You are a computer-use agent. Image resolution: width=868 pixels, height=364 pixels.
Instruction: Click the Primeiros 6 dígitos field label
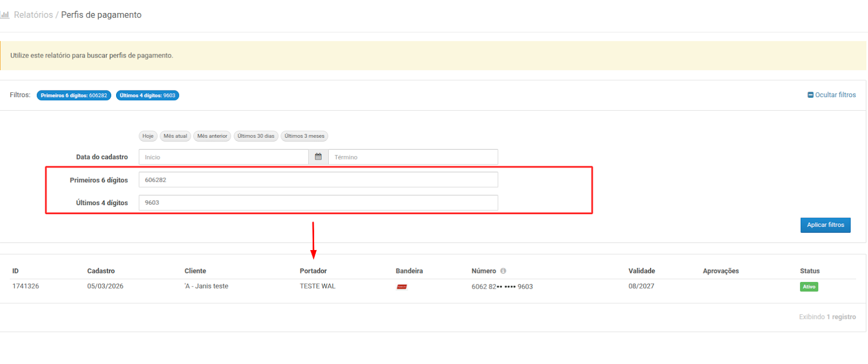tap(99, 180)
